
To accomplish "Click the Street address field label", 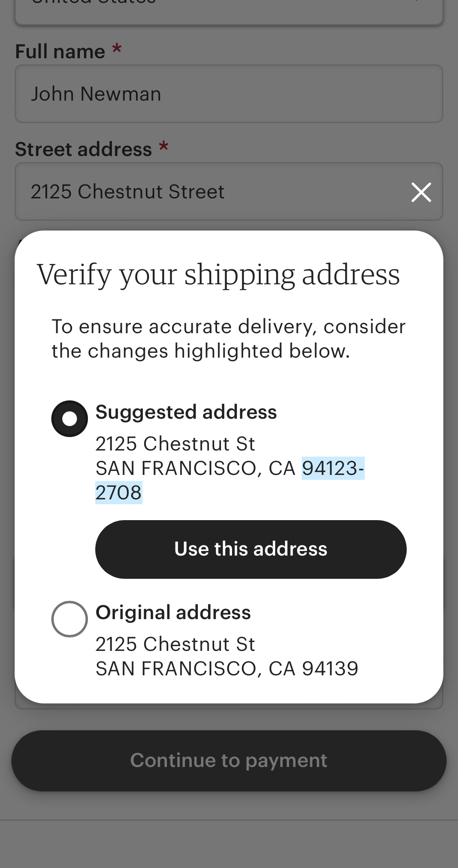I will point(83,149).
